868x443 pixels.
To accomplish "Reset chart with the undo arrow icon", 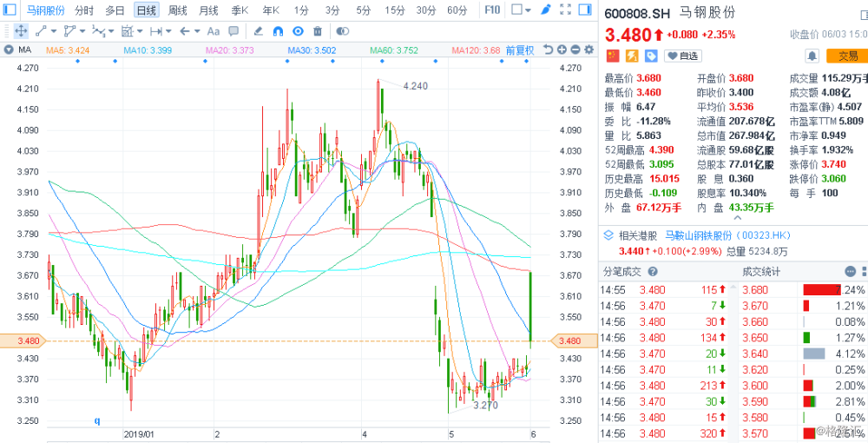I will click(x=548, y=50).
